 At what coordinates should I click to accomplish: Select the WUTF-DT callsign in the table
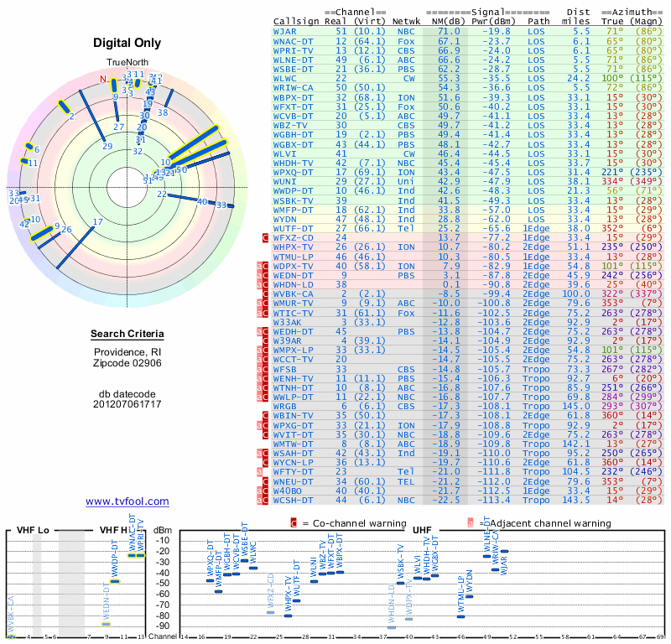(293, 228)
